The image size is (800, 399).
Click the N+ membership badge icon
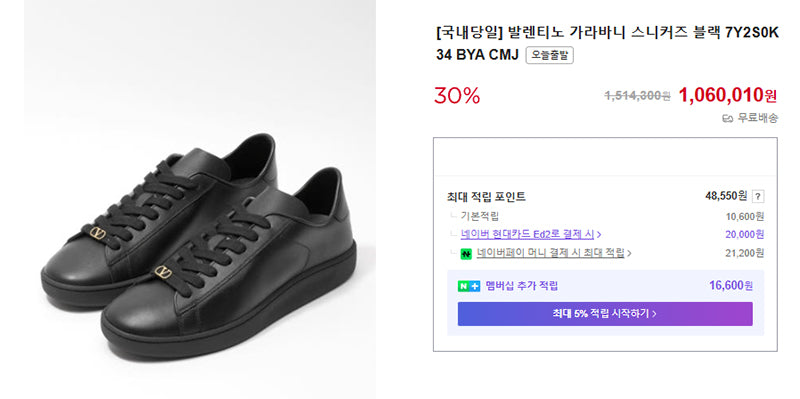[468, 286]
